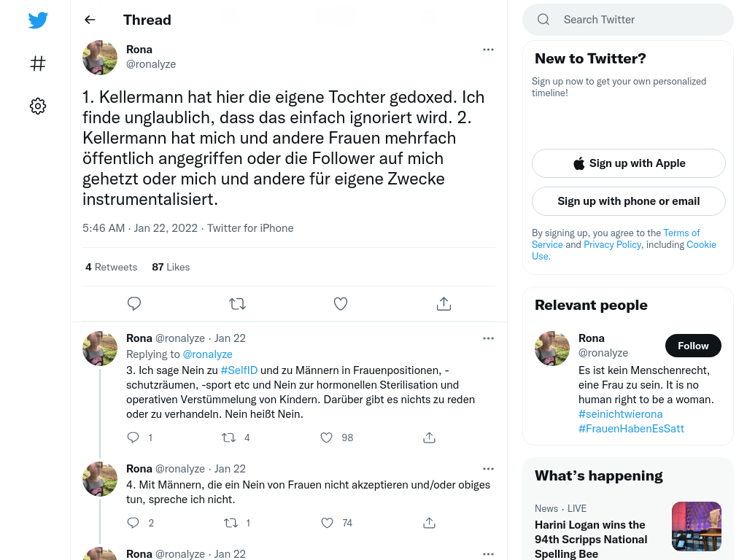747x560 pixels.
Task: View the 4 Retweets list
Action: pos(111,267)
